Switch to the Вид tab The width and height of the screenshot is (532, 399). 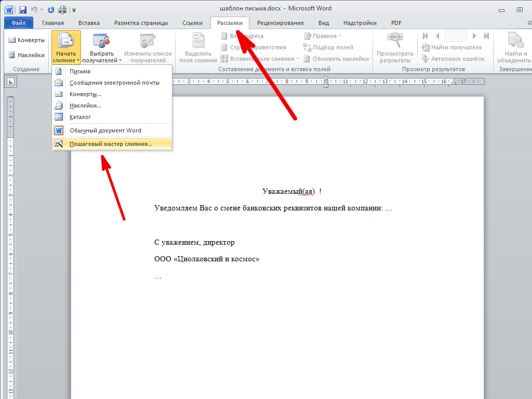(324, 23)
